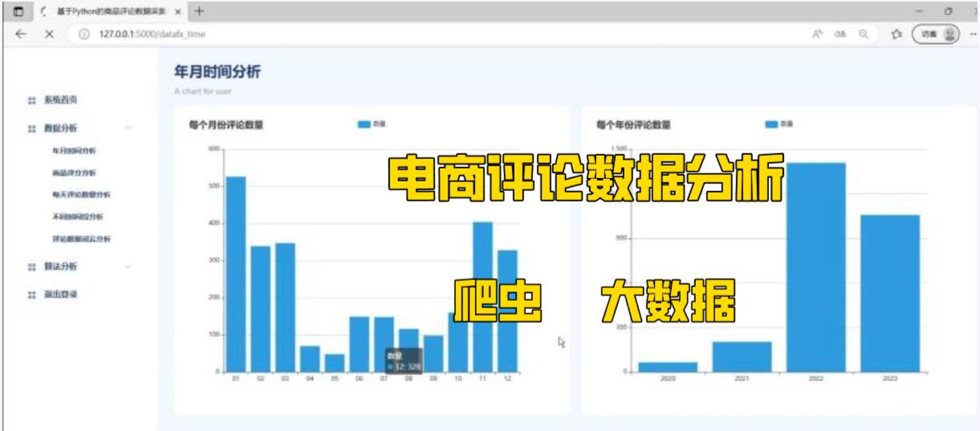Open 年月时间分析 page
Screen dimensions: 980x431
74,150
